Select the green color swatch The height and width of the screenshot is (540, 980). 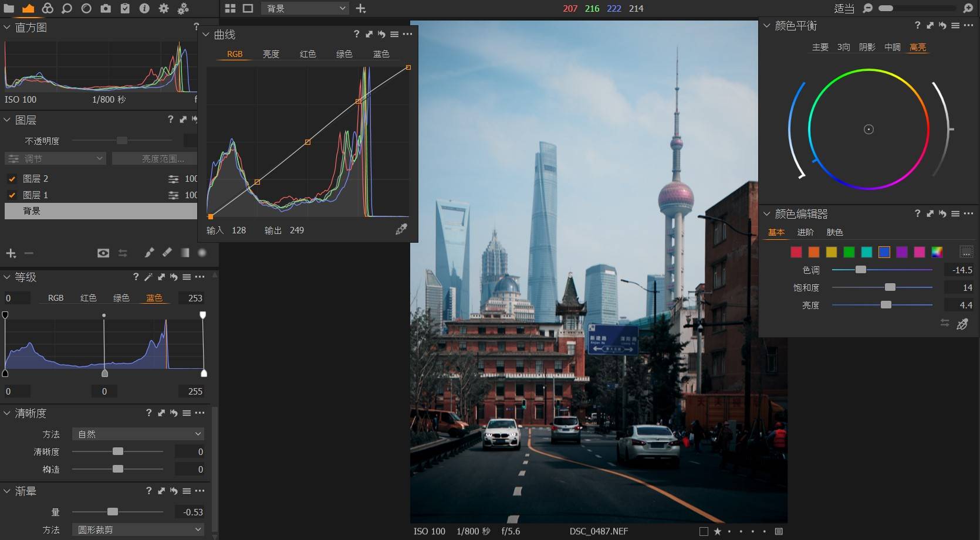(x=849, y=252)
